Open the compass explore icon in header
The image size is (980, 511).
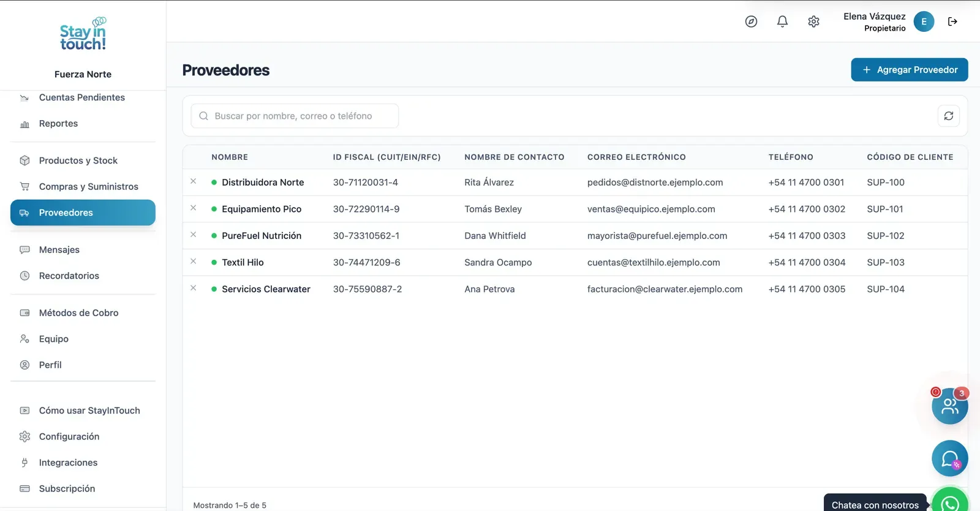tap(751, 21)
